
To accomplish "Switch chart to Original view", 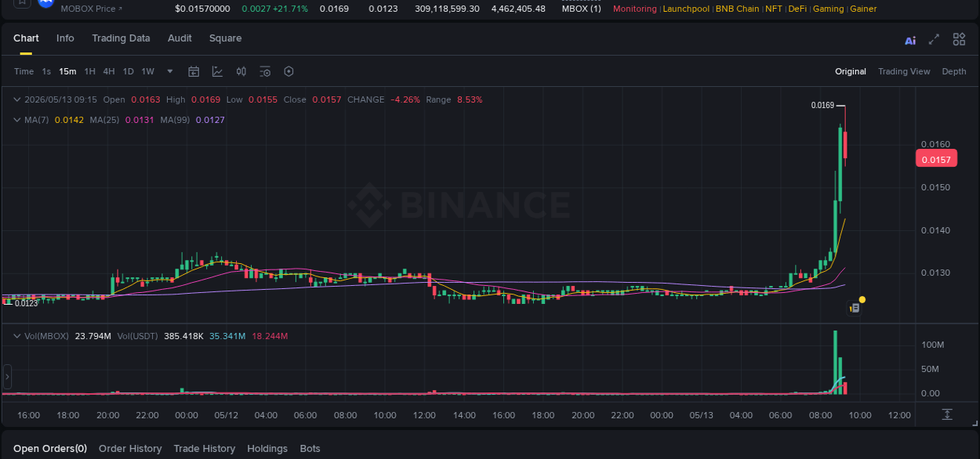I will coord(851,71).
